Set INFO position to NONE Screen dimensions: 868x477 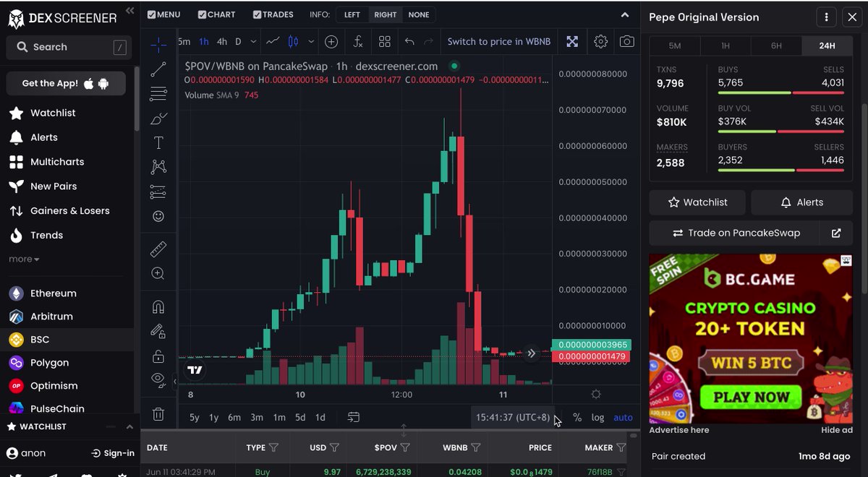tap(419, 14)
